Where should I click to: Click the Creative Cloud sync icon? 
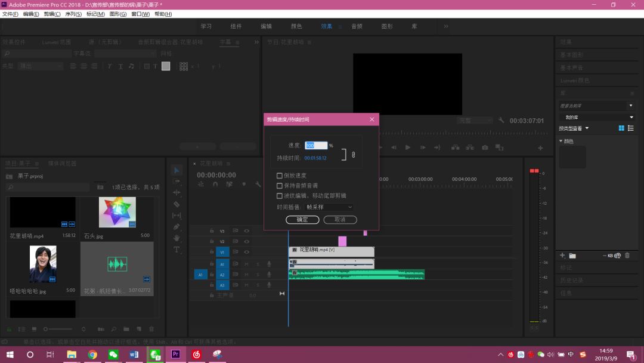pos(617,256)
